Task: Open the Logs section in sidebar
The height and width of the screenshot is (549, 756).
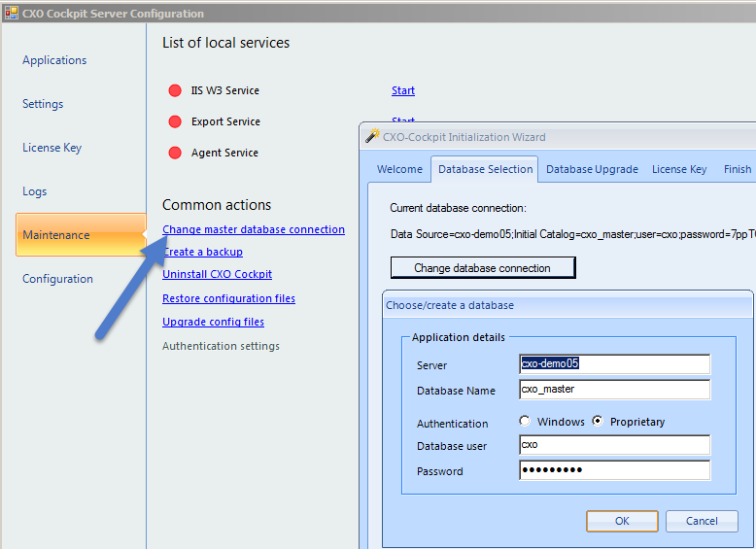Action: (x=35, y=191)
